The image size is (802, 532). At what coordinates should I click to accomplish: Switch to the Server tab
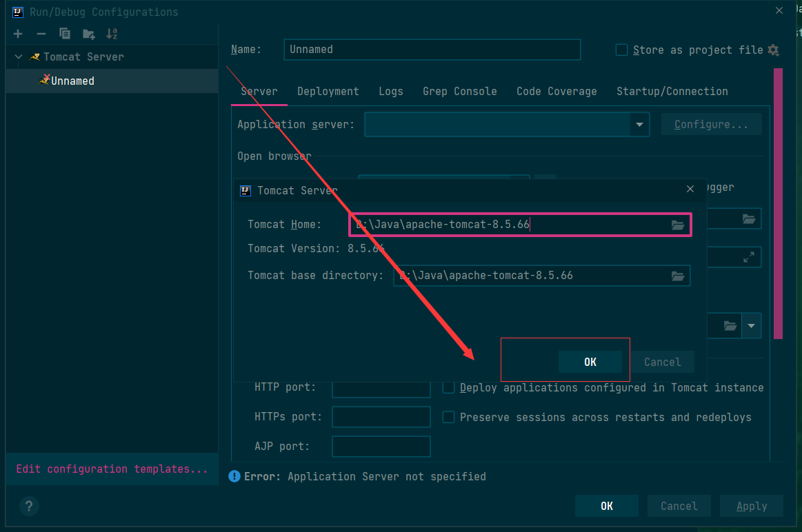pos(259,92)
